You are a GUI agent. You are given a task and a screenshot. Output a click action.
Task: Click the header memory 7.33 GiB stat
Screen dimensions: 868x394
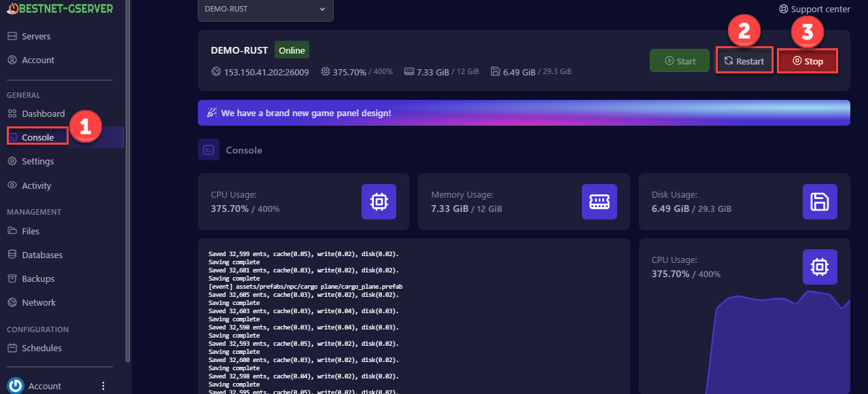coord(442,71)
